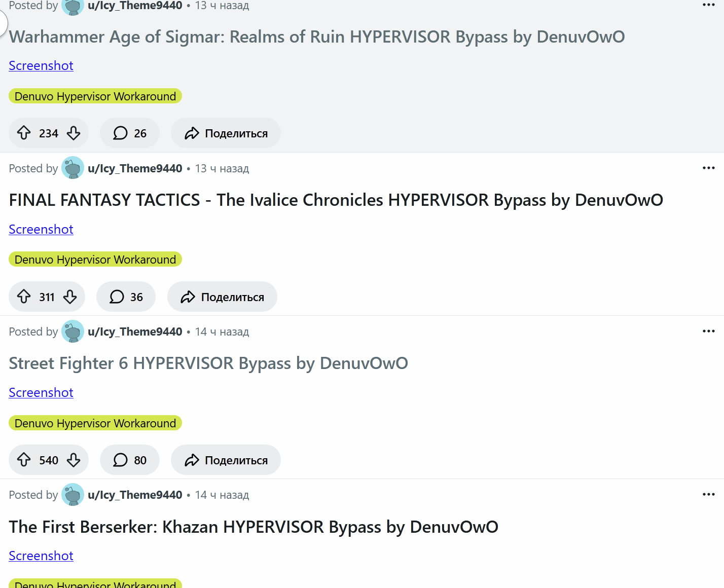The width and height of the screenshot is (724, 588).
Task: View author profile on the Warhammer post
Action: pyautogui.click(x=135, y=6)
